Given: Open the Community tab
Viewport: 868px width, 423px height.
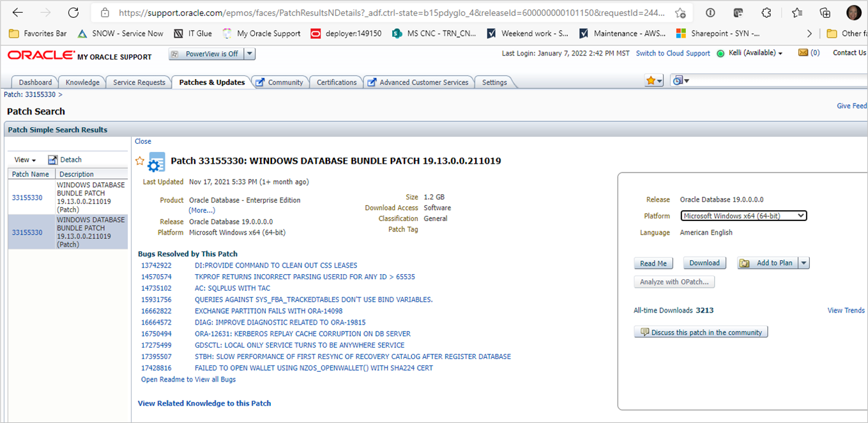Looking at the screenshot, I should tap(280, 82).
